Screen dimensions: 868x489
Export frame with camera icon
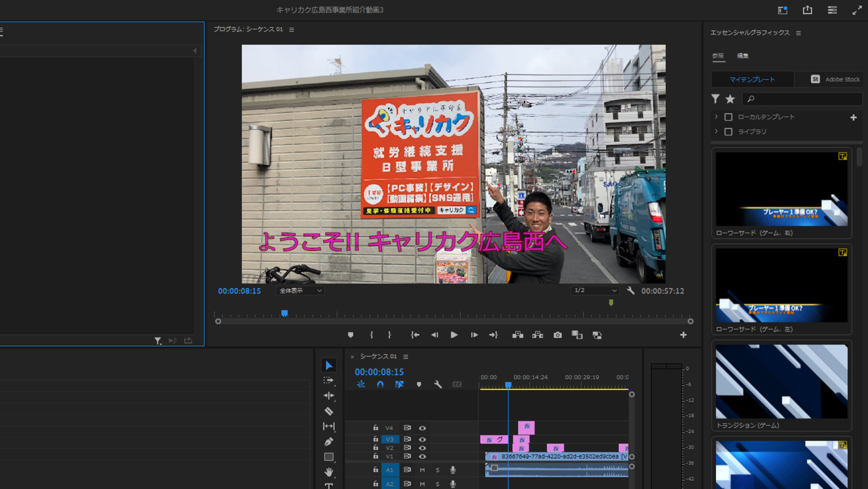[557, 335]
